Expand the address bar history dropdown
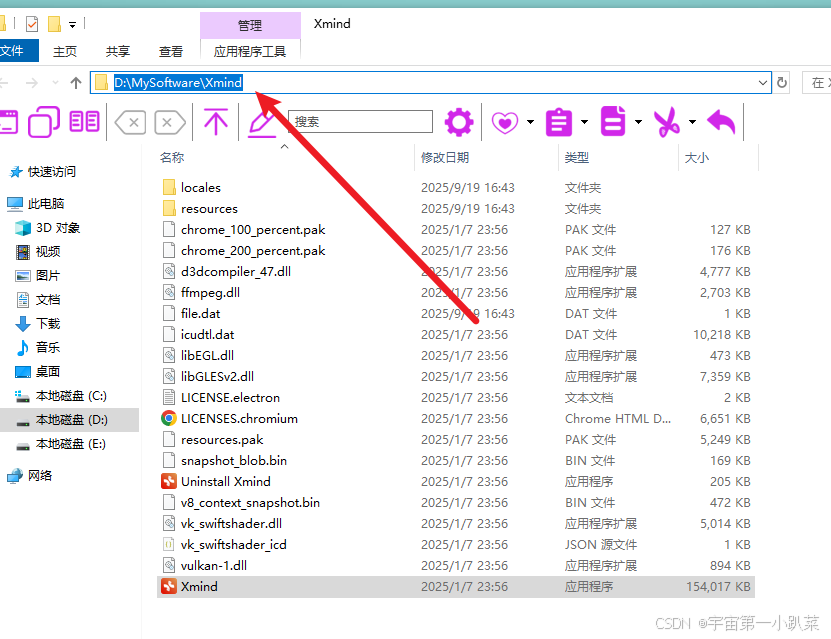Screen dimensions: 831x639 [763, 83]
